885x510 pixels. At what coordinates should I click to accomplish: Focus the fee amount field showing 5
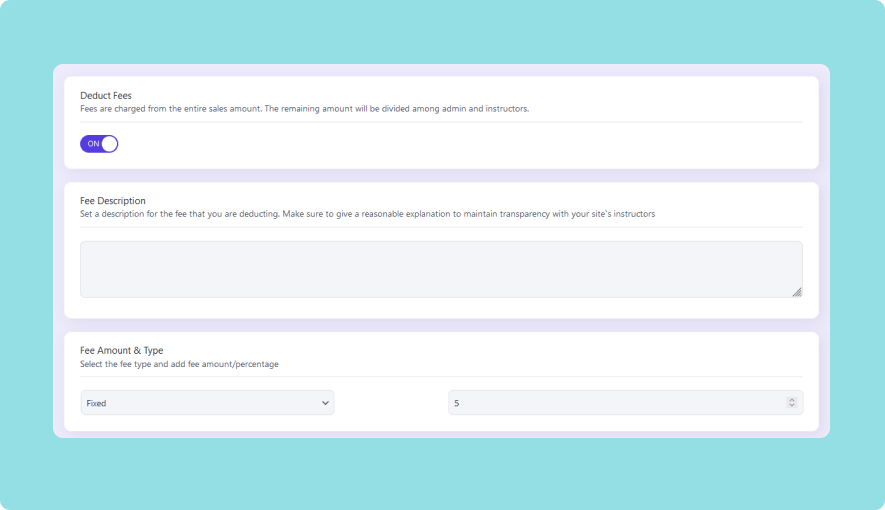(610, 402)
